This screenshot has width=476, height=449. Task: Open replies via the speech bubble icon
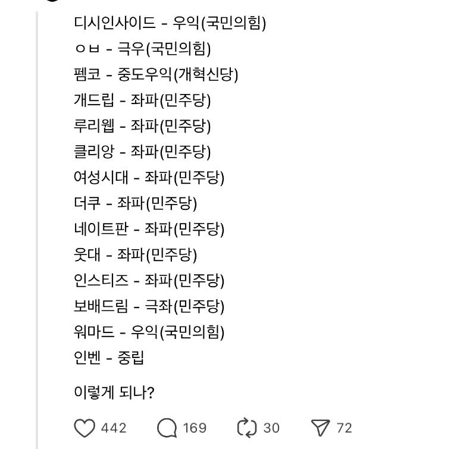pyautogui.click(x=167, y=428)
